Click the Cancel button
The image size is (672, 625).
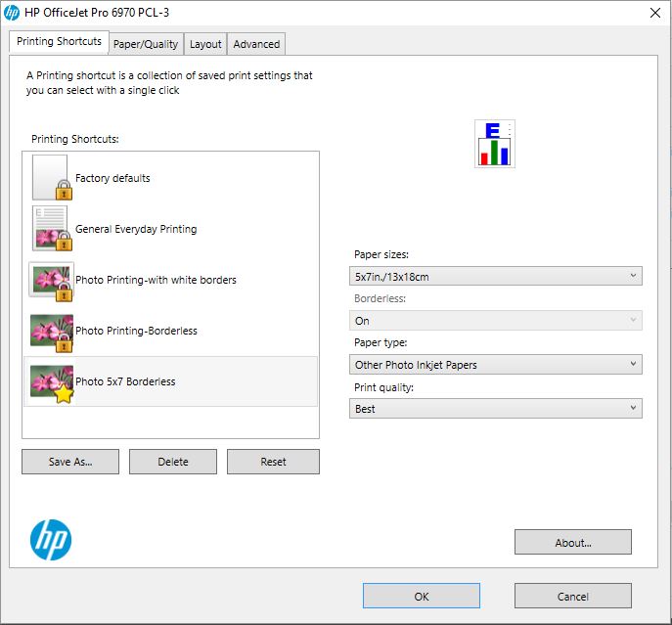[x=573, y=596]
